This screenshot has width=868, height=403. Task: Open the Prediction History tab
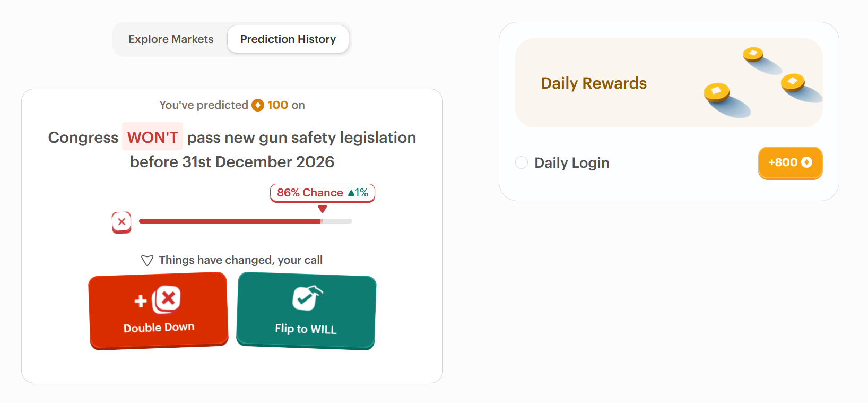[x=288, y=39]
